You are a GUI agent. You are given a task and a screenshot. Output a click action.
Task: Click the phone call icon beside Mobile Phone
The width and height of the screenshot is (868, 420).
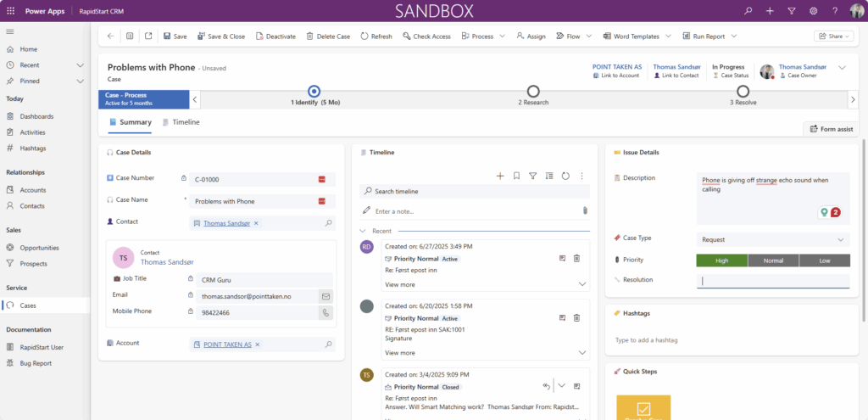[325, 312]
